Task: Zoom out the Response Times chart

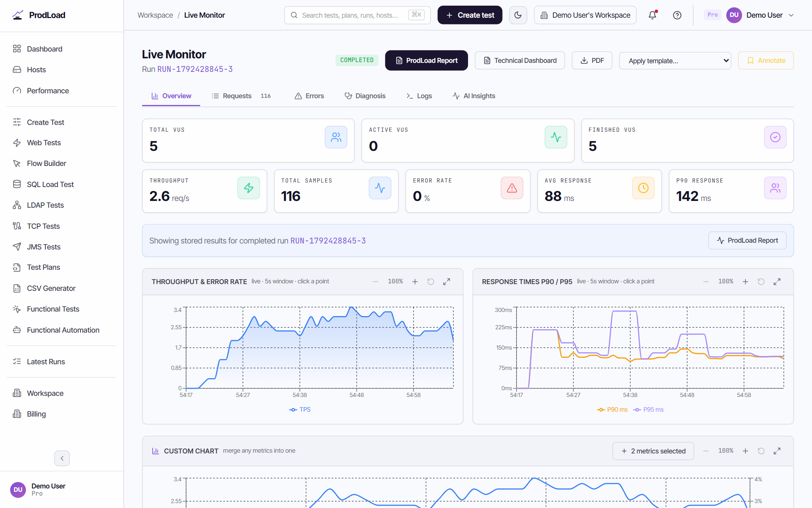Action: pyautogui.click(x=706, y=281)
